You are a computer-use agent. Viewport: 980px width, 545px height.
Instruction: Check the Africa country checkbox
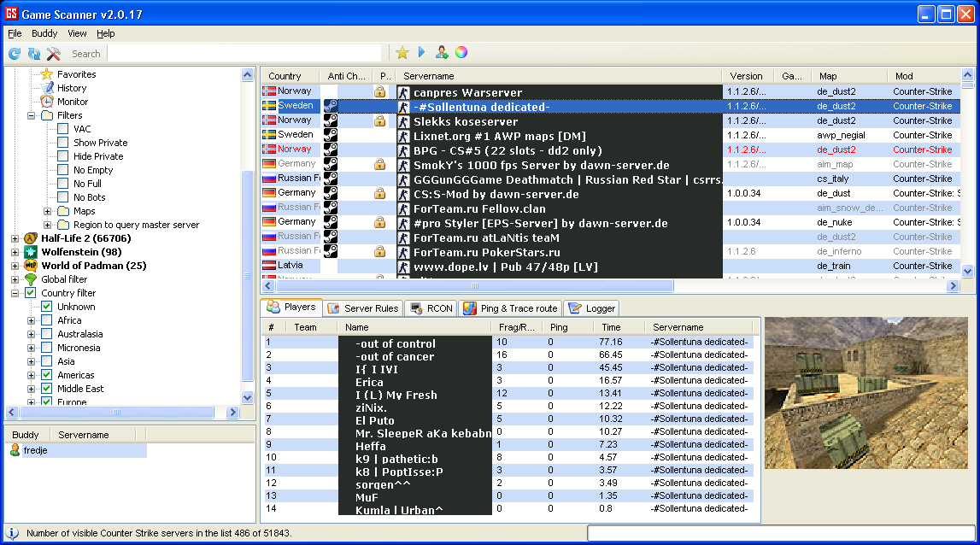click(x=47, y=320)
